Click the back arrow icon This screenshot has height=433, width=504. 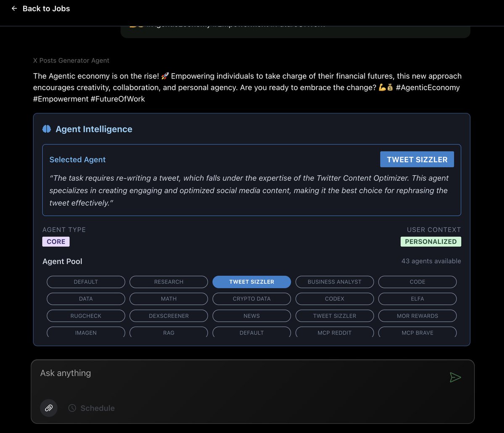coord(14,8)
